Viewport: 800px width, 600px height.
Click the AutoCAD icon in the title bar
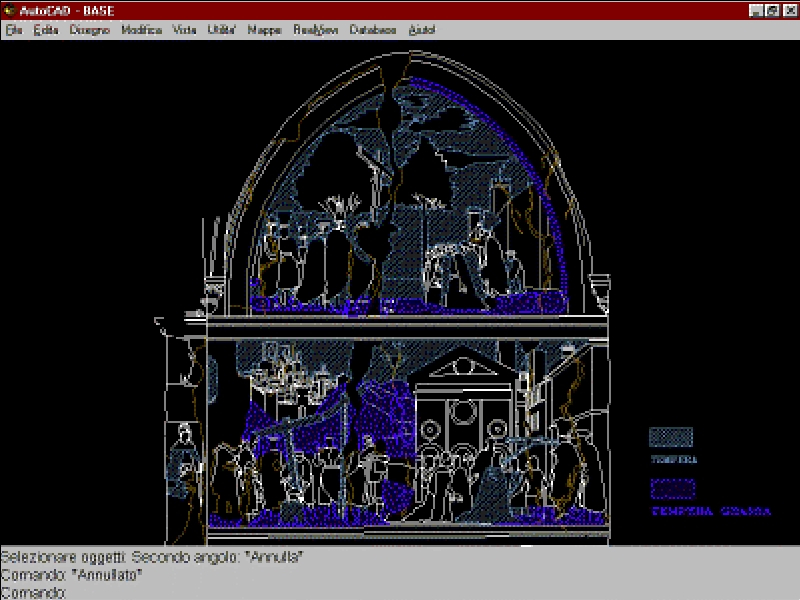[9, 10]
